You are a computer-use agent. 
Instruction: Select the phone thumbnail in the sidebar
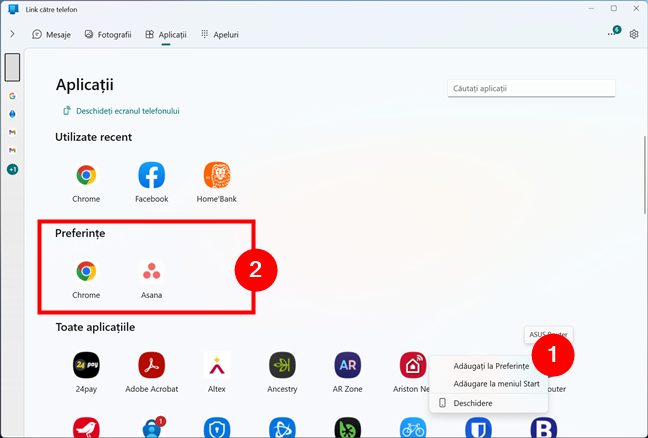12,67
